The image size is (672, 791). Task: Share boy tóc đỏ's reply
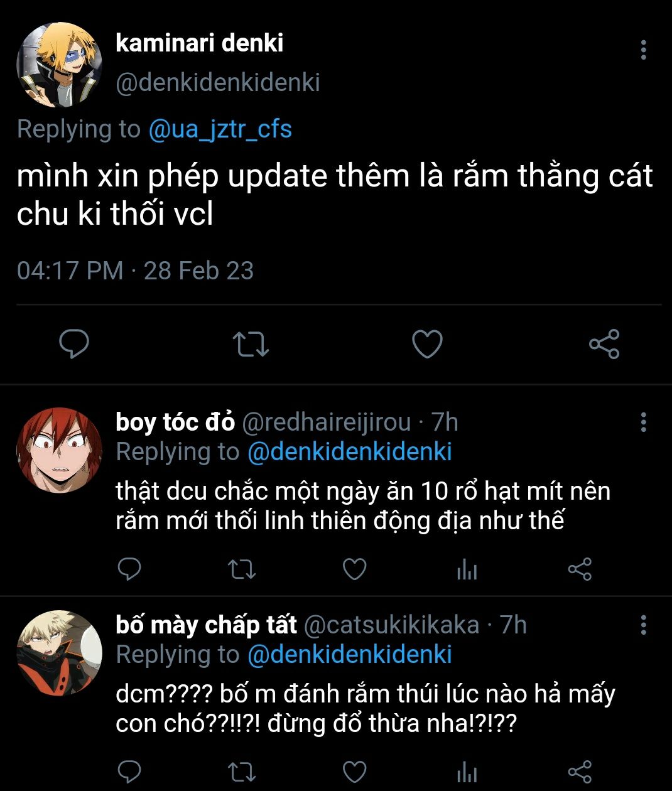579,569
